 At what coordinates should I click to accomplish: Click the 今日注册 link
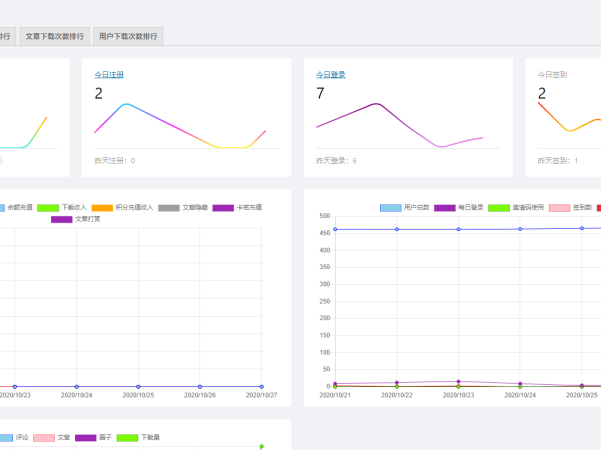click(109, 74)
